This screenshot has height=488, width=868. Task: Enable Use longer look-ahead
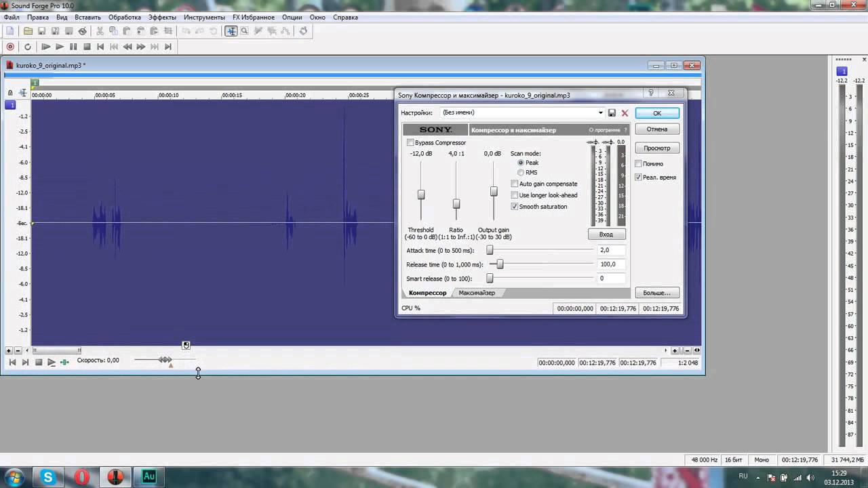pos(514,195)
